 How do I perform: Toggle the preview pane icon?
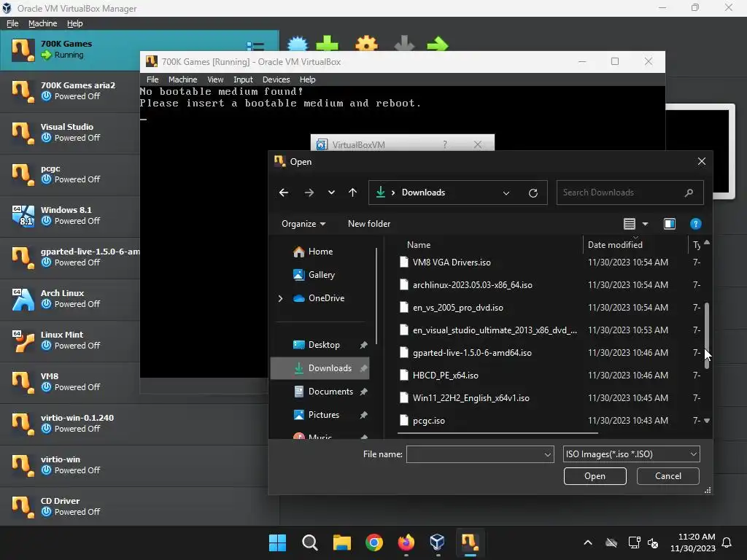coord(670,224)
